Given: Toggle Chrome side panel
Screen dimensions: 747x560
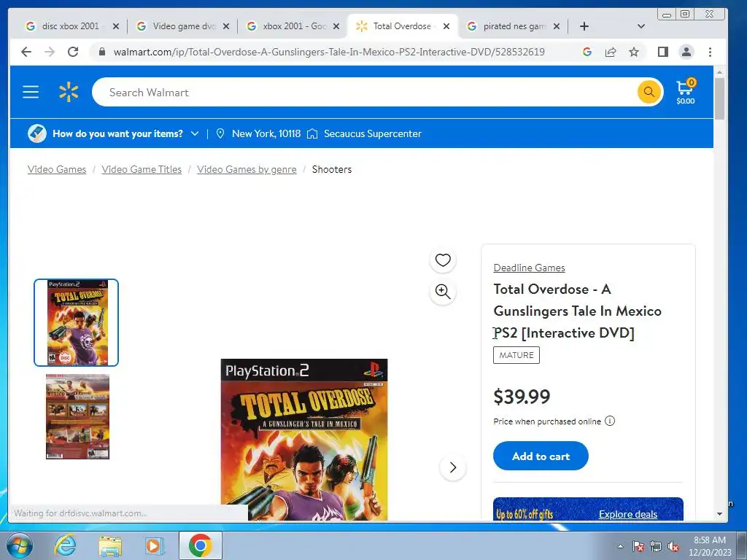Looking at the screenshot, I should click(662, 52).
